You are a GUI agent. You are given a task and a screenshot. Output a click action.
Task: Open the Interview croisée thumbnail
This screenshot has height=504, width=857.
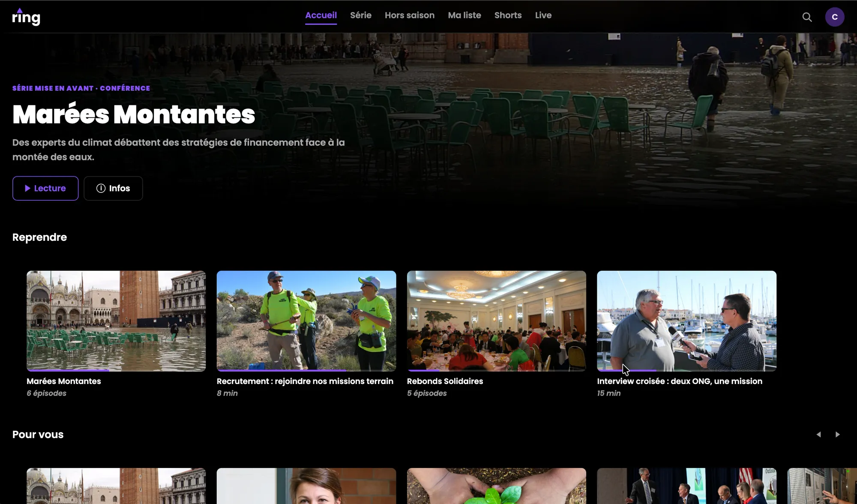click(686, 321)
